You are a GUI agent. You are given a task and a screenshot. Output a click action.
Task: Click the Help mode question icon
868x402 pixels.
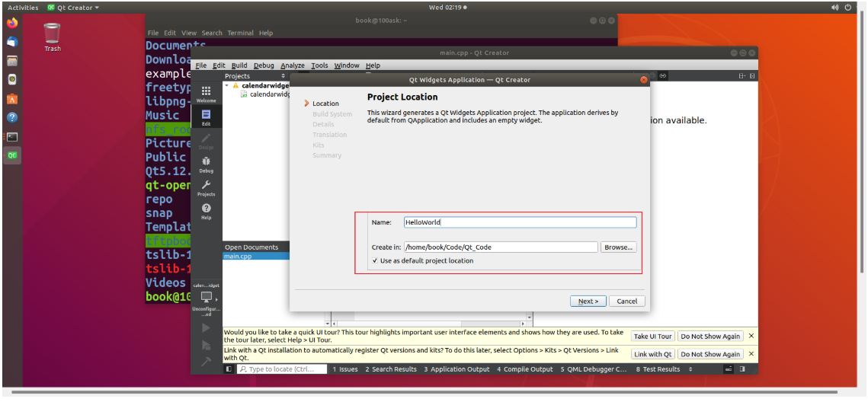[206, 211]
